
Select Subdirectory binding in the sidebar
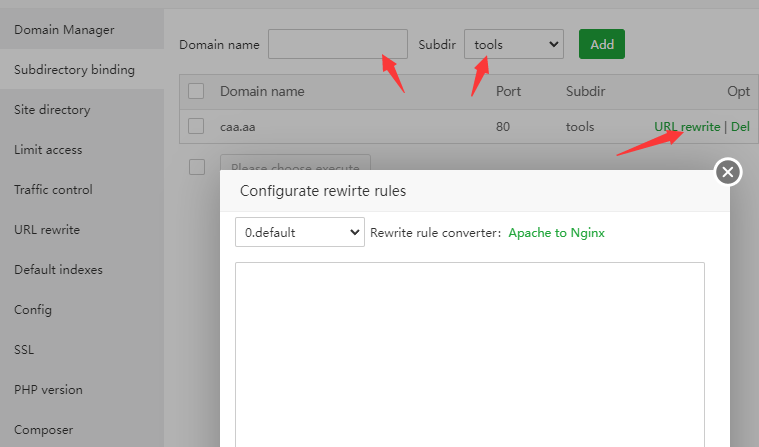click(74, 70)
